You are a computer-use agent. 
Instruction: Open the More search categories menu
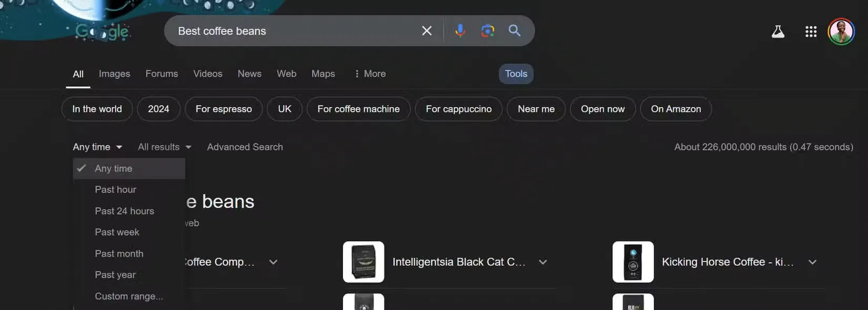[x=370, y=74]
